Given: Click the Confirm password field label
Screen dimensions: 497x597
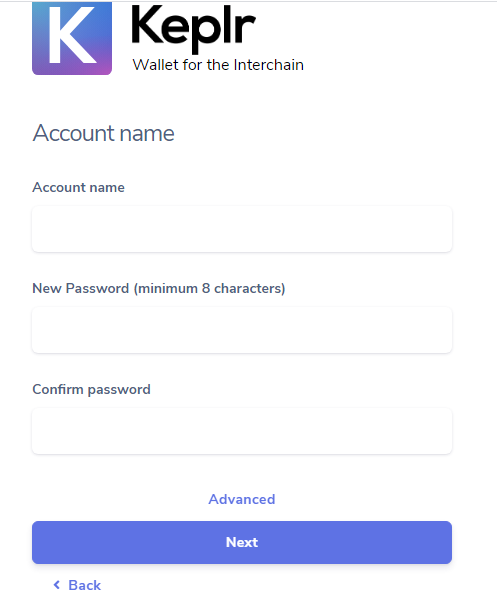Looking at the screenshot, I should point(91,389).
